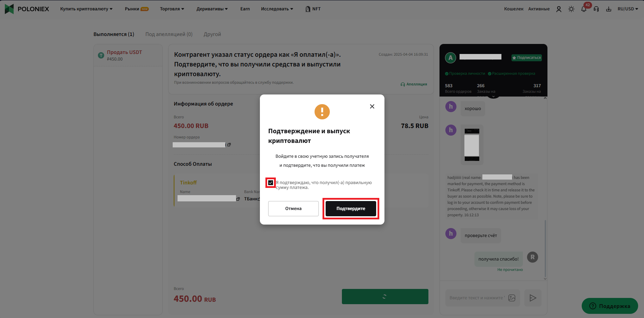Click the download app icon

609,9
